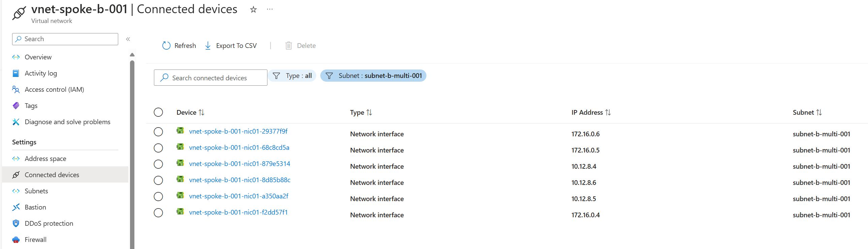Click the sidebar vertical scrollbar
The width and height of the screenshot is (868, 249).
(132, 155)
